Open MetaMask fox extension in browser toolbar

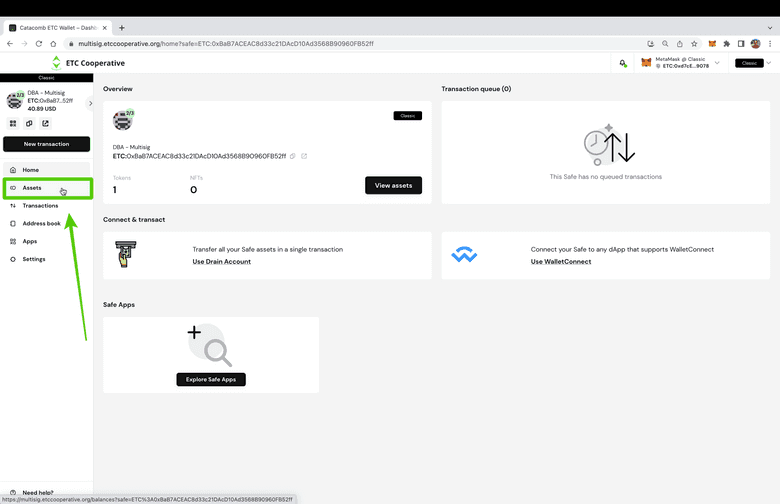(712, 44)
